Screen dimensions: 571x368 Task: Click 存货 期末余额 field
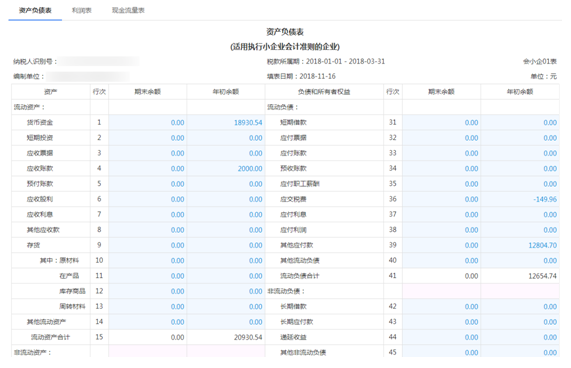[147, 245]
